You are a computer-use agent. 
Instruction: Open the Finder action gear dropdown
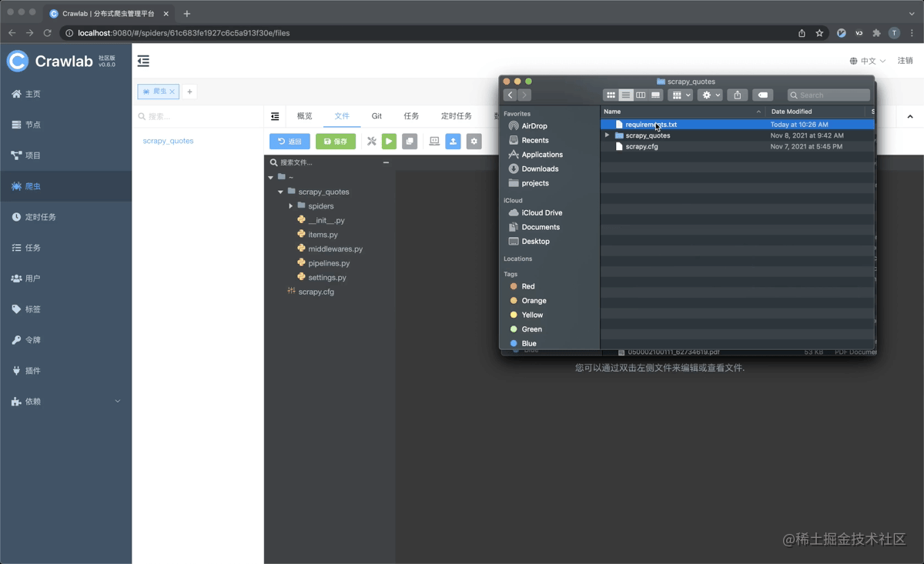point(710,95)
